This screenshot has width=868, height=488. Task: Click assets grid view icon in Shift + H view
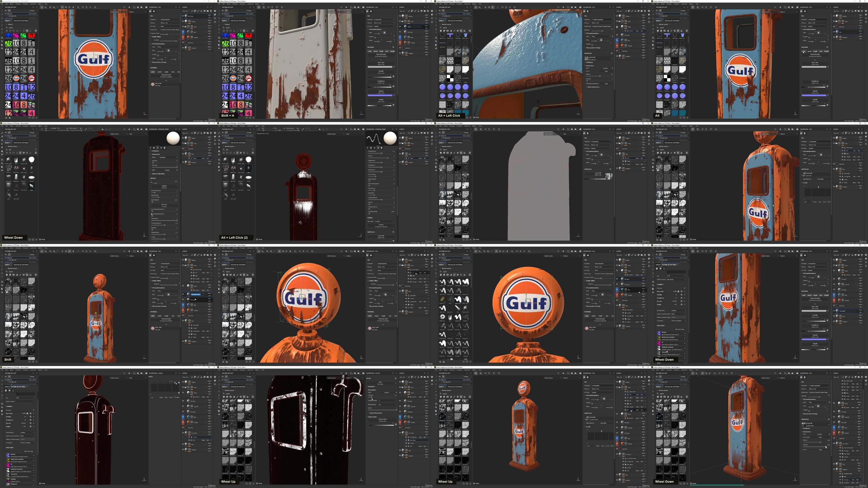point(253,31)
